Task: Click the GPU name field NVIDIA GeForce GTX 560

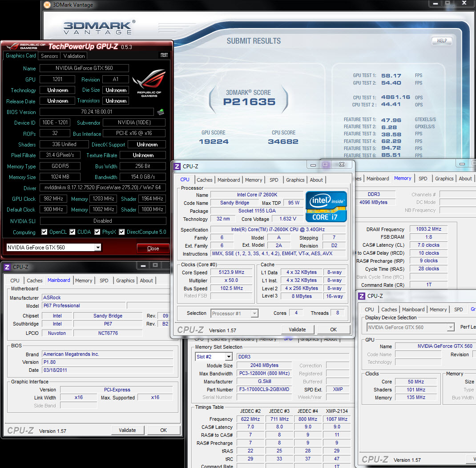Action: tap(84, 68)
